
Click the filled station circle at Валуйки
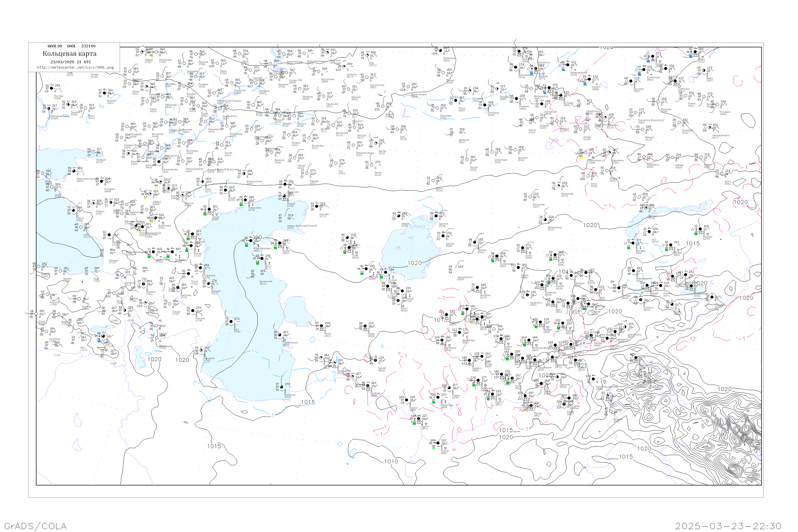[105, 93]
